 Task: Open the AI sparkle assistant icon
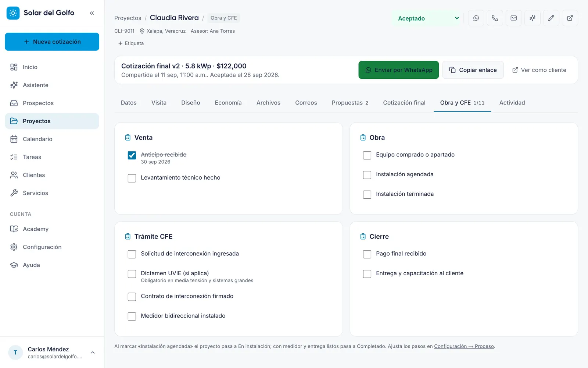(x=532, y=18)
